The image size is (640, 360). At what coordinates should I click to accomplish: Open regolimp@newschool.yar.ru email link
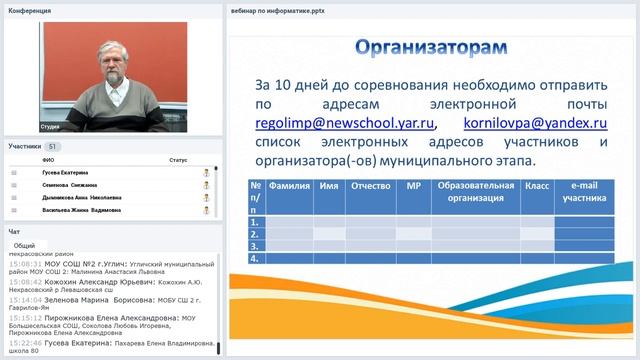pos(344,123)
